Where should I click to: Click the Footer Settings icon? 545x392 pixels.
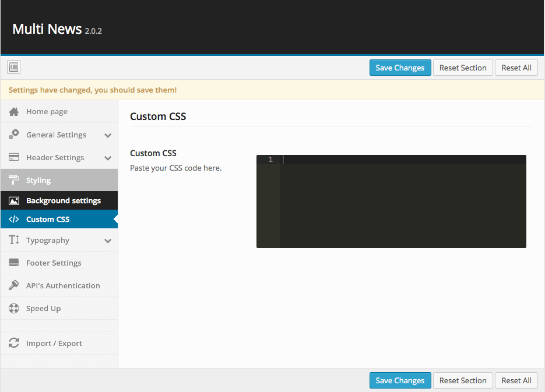click(x=14, y=263)
